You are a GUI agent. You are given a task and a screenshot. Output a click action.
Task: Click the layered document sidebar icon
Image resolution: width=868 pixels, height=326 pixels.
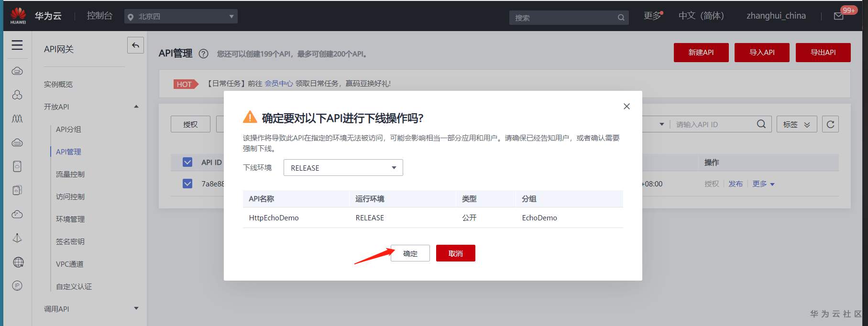pos(17,190)
